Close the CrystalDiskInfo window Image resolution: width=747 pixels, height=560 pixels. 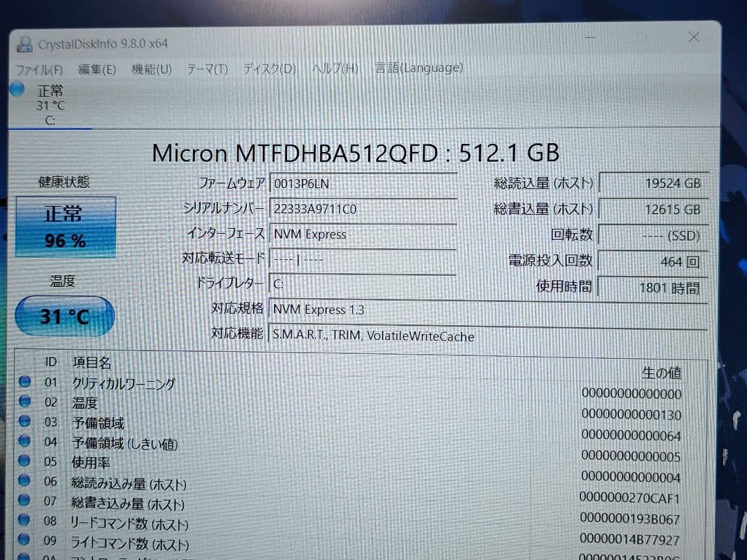tap(694, 37)
